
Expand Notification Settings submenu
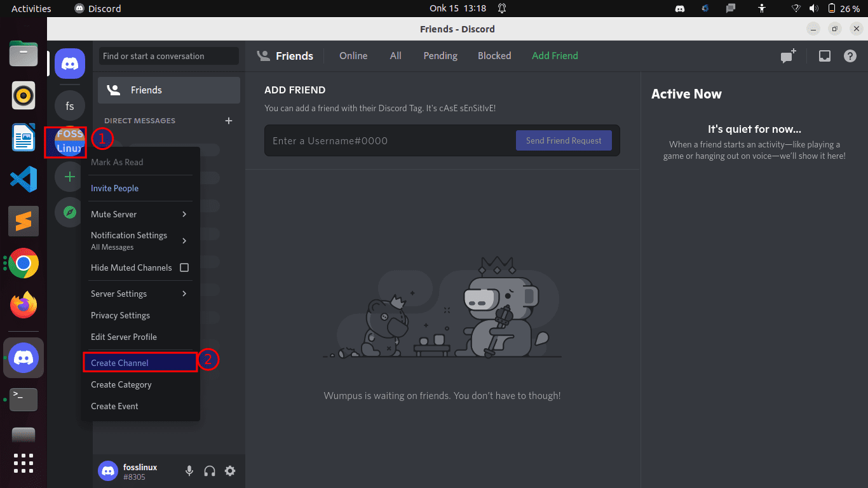click(x=140, y=240)
